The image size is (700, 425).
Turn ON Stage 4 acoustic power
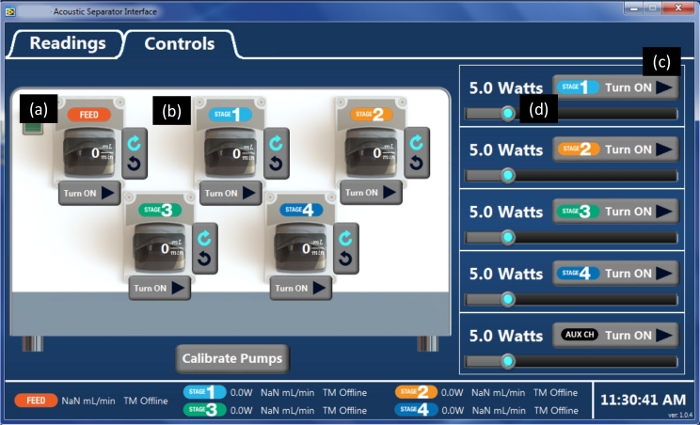(616, 273)
